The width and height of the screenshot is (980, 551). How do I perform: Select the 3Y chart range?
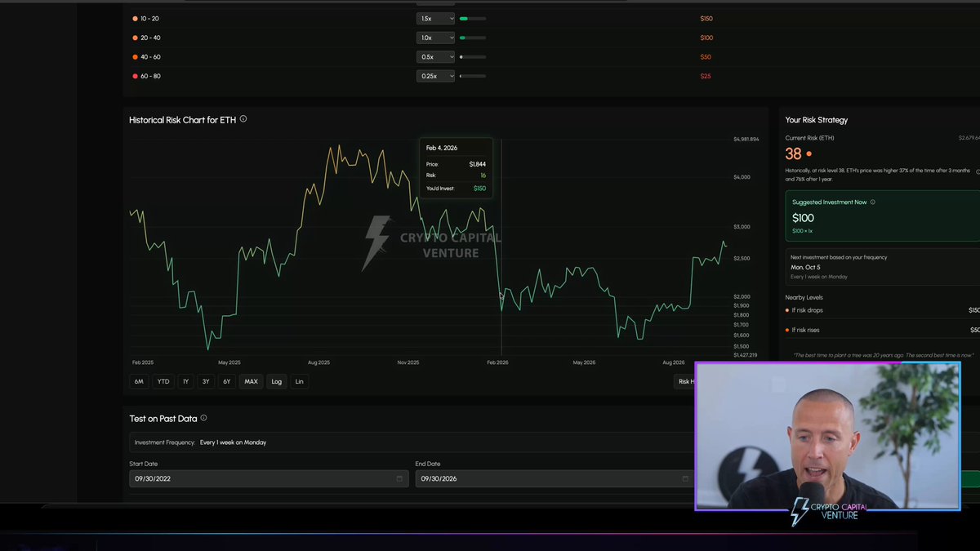point(207,381)
